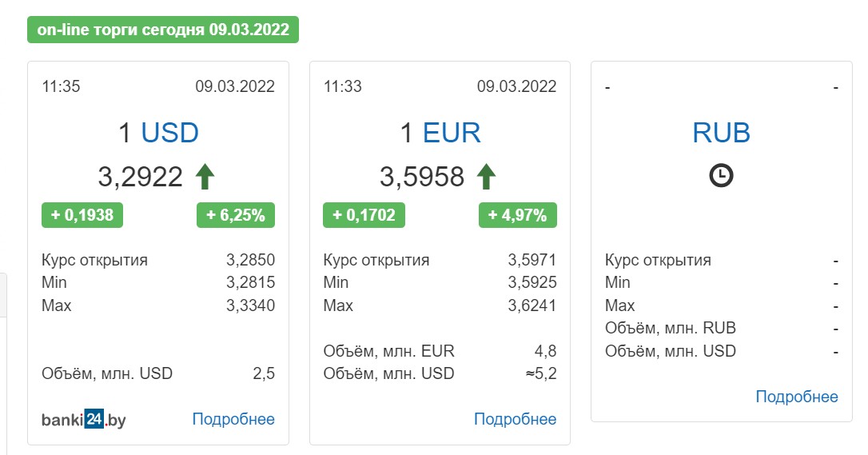Screen dimensions: 868x455
Task: Click Подробнее in the USD card
Action: point(233,419)
